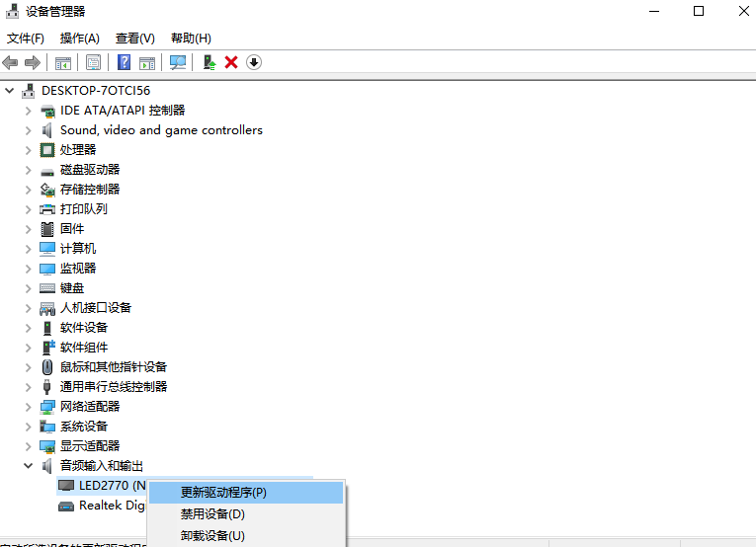The width and height of the screenshot is (756, 547).
Task: Open the 操作(A) menu
Action: coord(79,39)
